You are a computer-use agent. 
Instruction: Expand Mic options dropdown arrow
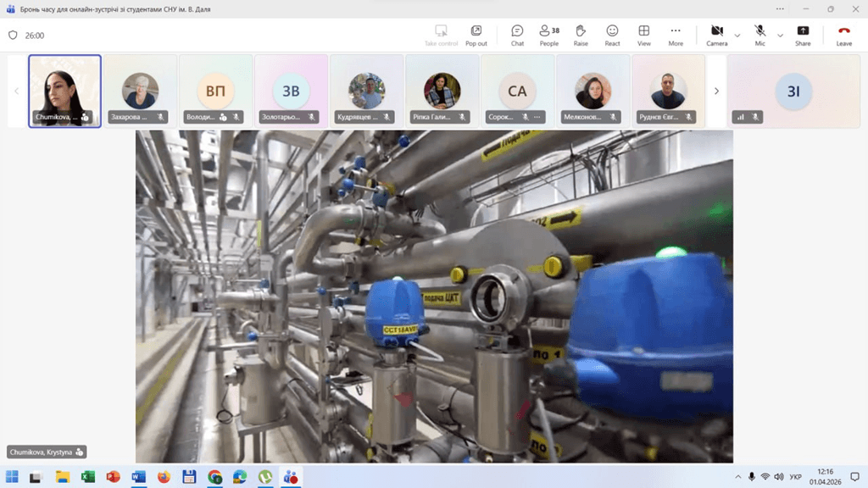(x=780, y=36)
